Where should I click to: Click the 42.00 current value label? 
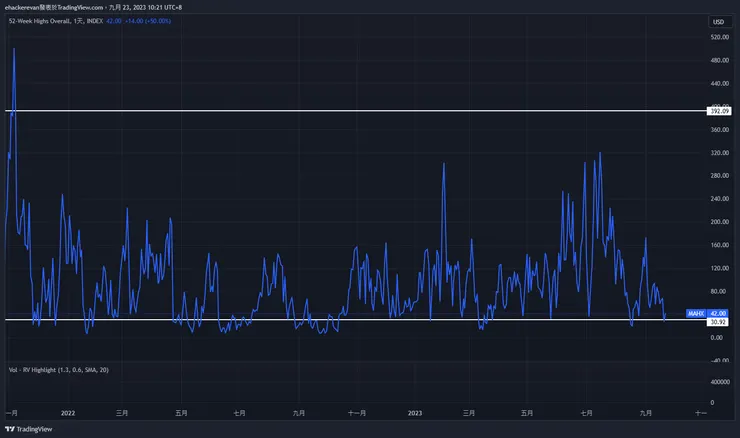718,313
